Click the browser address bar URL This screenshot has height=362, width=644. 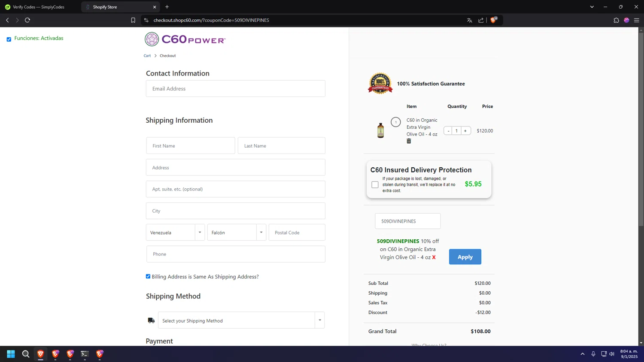211,20
